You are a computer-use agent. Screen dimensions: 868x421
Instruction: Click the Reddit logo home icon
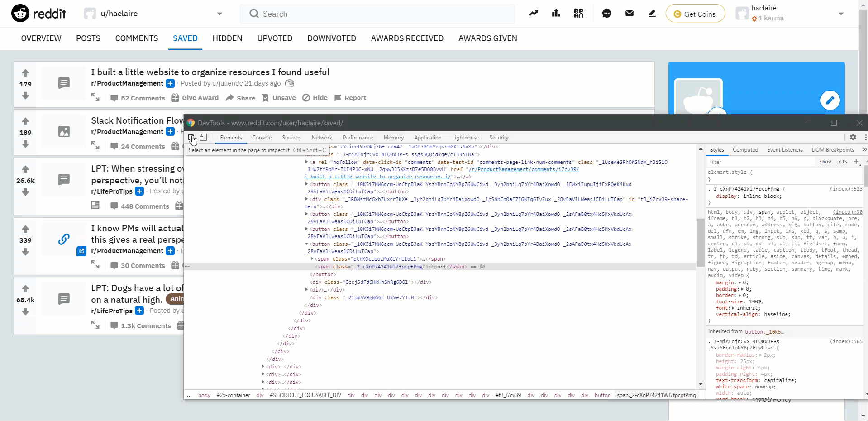click(x=20, y=14)
